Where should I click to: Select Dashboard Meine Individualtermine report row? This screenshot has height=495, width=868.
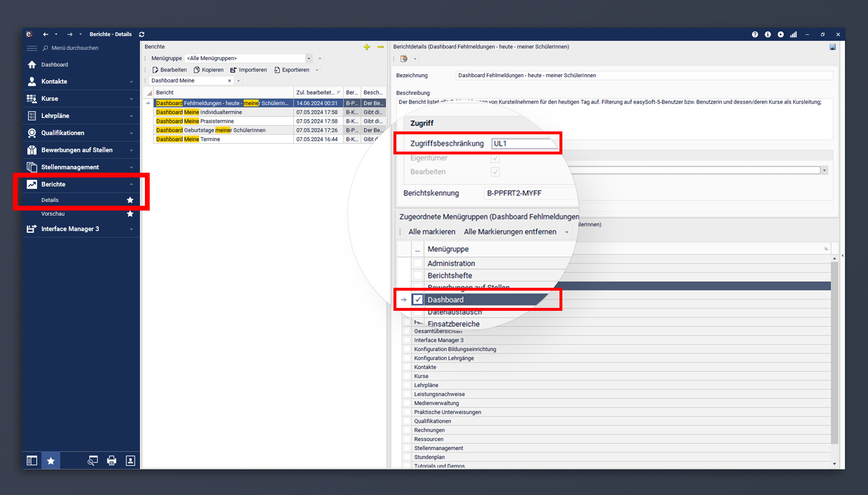point(269,112)
